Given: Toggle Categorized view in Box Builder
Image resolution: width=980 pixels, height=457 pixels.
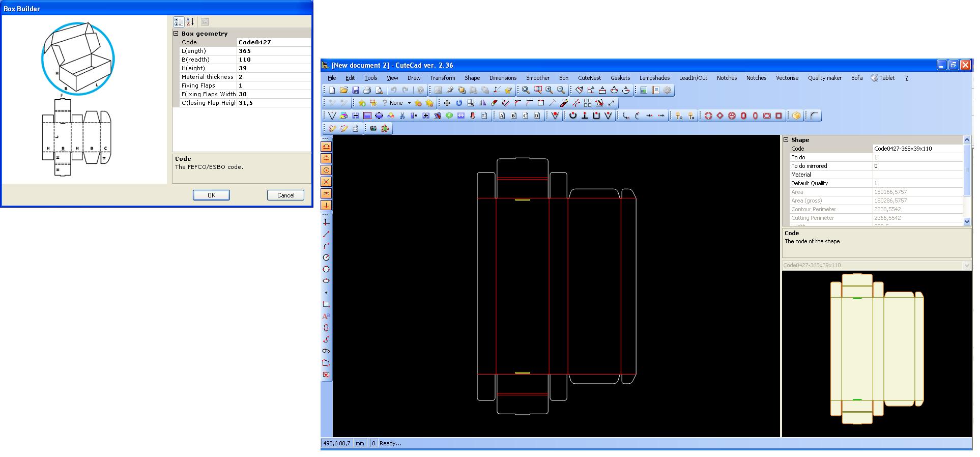Looking at the screenshot, I should 178,21.
